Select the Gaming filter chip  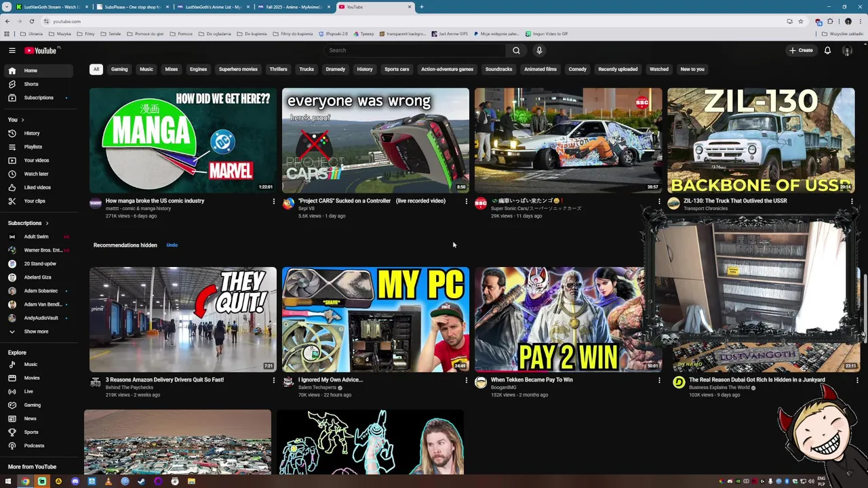coord(119,69)
